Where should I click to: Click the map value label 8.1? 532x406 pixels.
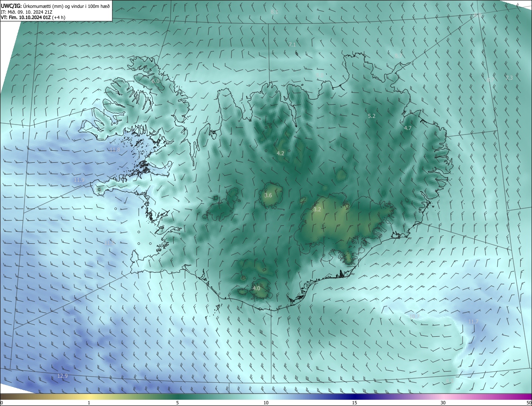tap(274, 12)
